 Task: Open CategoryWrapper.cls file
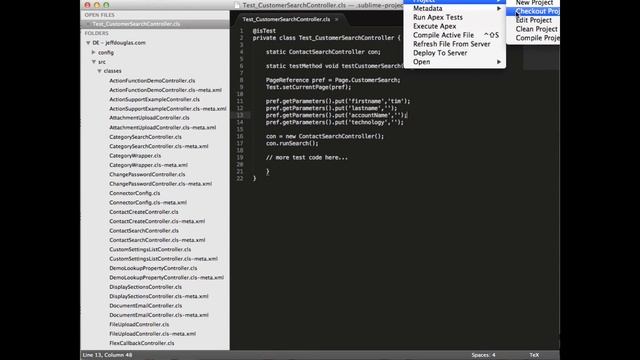135,156
